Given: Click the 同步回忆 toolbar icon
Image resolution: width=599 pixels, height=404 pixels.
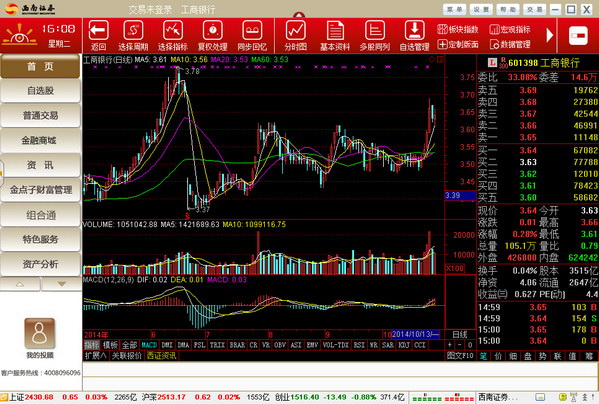Looking at the screenshot, I should pyautogui.click(x=252, y=31).
